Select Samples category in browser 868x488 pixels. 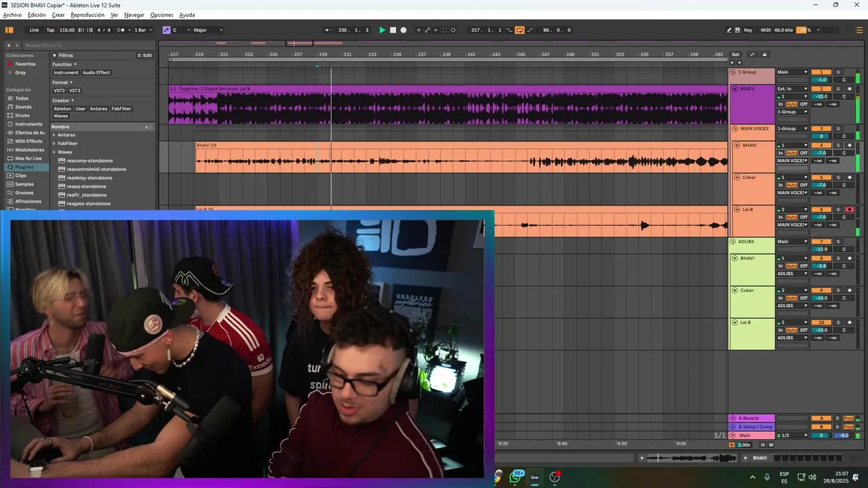coord(24,184)
